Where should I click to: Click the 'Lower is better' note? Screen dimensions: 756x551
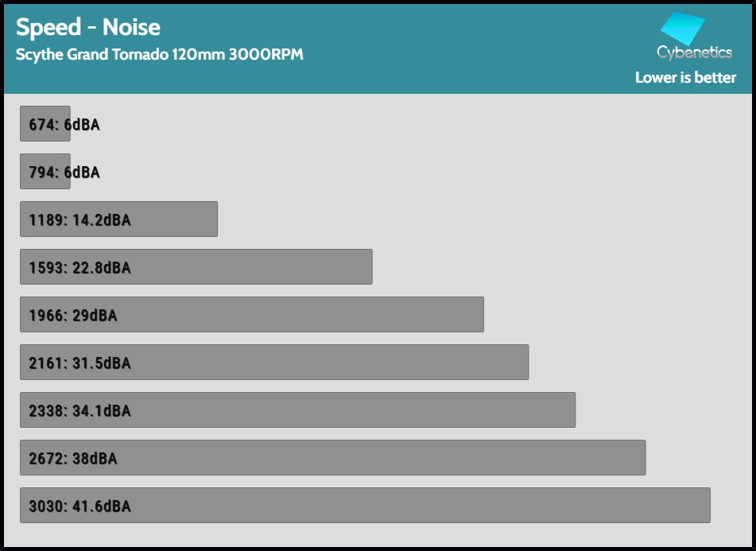685,78
